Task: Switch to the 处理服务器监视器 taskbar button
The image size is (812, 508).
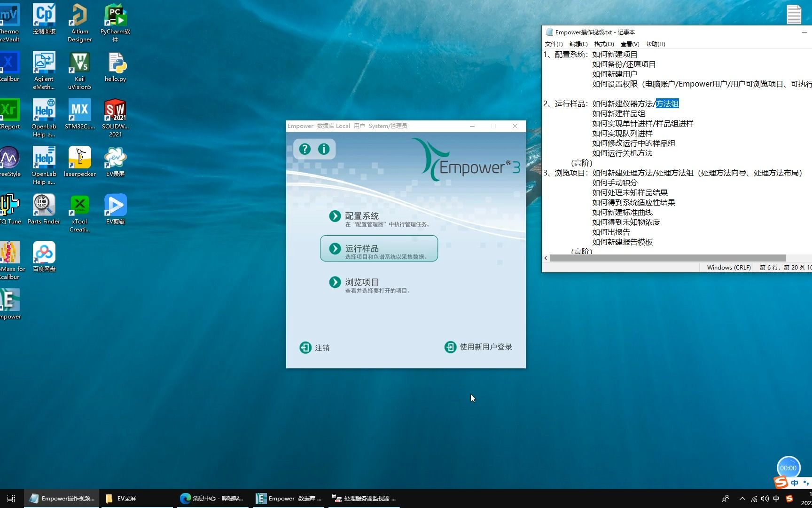Action: click(x=364, y=498)
